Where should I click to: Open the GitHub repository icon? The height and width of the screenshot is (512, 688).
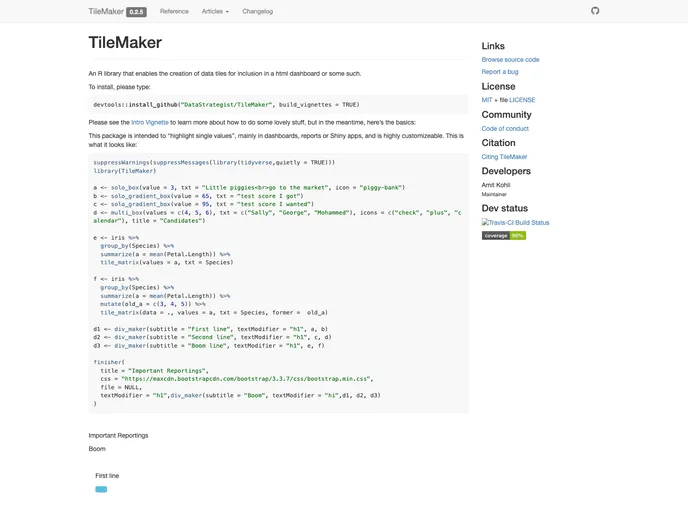tap(595, 11)
